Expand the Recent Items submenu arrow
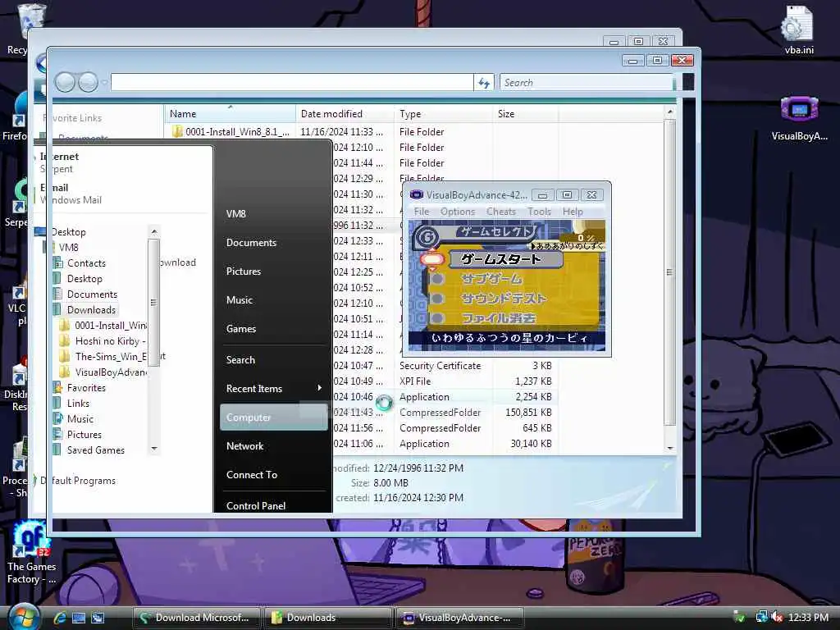This screenshot has width=840, height=630. (x=319, y=388)
